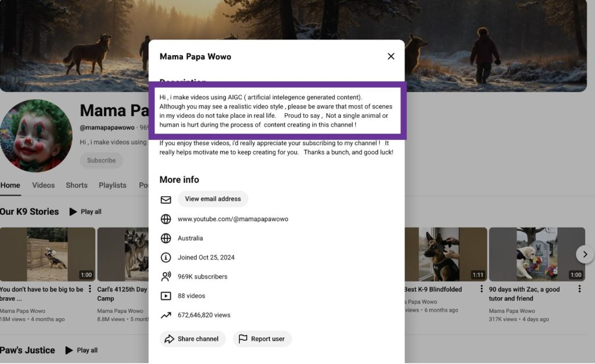Click the envelope email icon
The height and width of the screenshot is (364, 595).
point(166,200)
